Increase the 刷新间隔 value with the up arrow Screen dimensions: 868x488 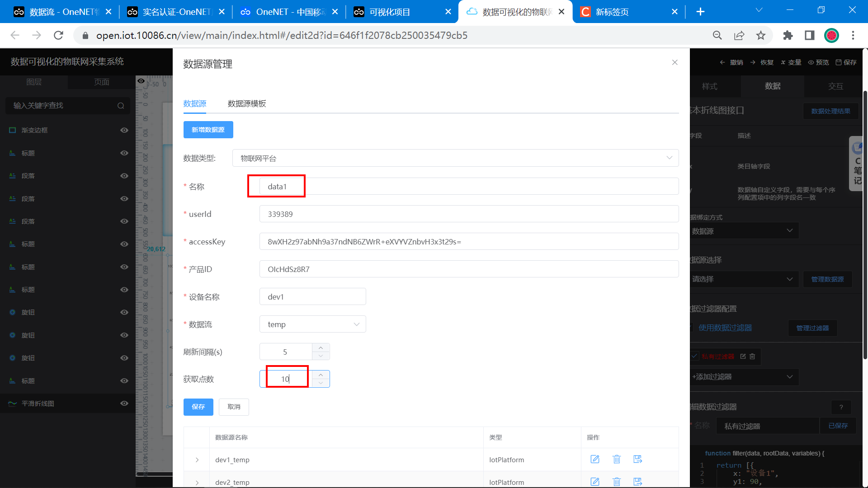click(x=321, y=347)
